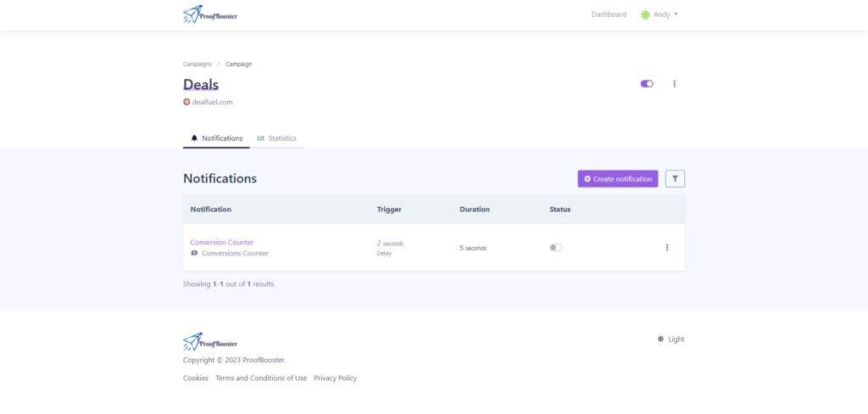Enable the Conversion Counter status toggle
Screen dimensions: 868x414
click(x=556, y=248)
